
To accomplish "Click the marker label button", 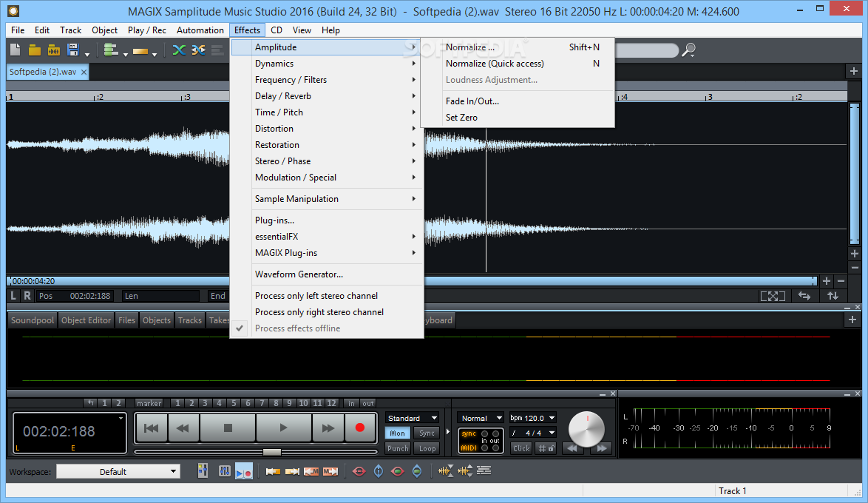I will [149, 403].
